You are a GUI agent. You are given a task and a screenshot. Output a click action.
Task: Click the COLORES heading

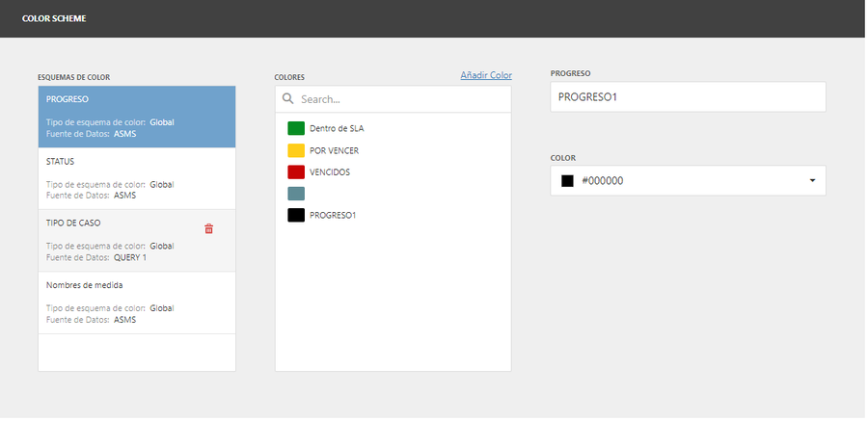click(x=289, y=77)
